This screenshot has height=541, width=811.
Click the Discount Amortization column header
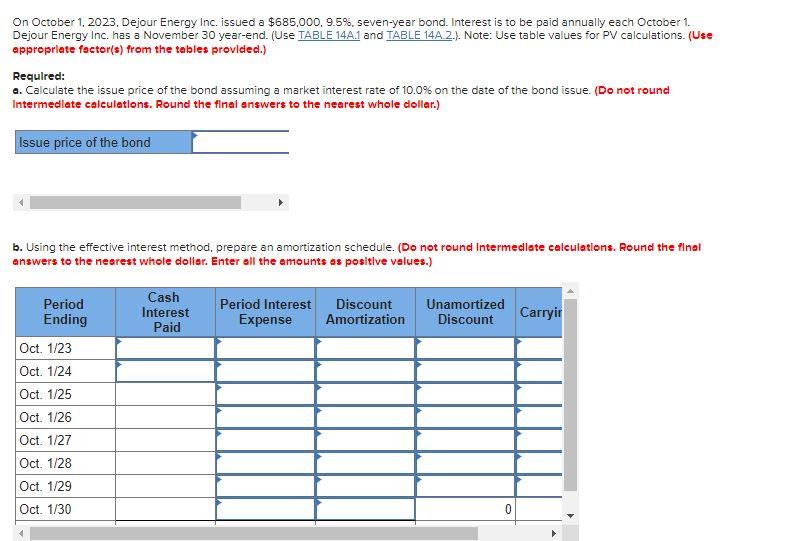pos(365,312)
